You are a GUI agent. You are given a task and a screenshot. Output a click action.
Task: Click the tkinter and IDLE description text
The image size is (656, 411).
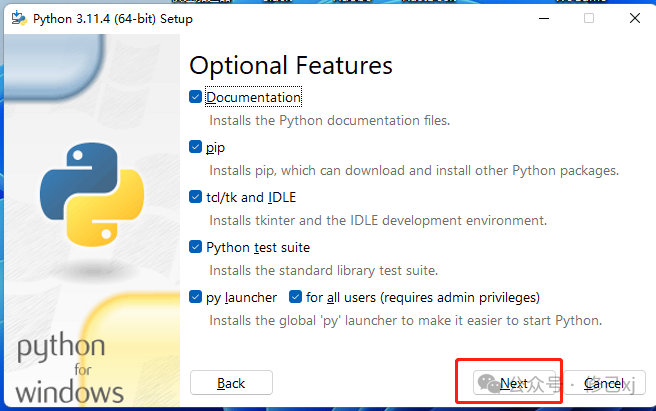pyautogui.click(x=377, y=221)
